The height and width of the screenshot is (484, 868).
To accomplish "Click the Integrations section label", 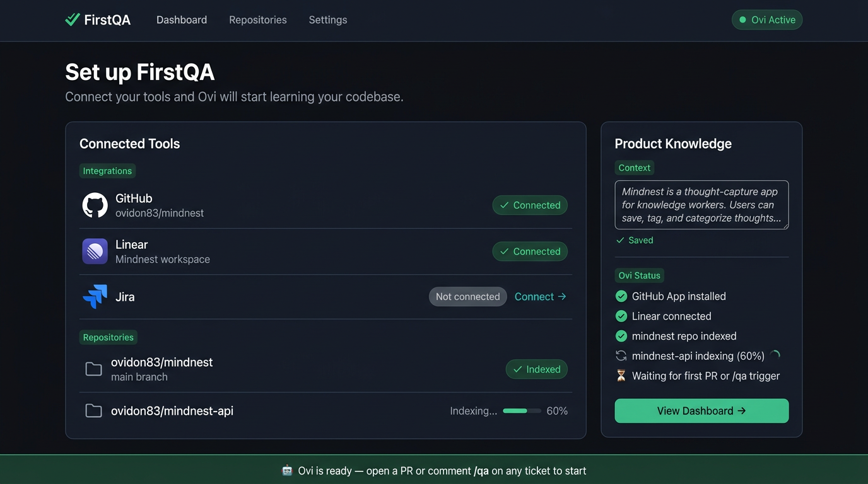I will [x=107, y=171].
